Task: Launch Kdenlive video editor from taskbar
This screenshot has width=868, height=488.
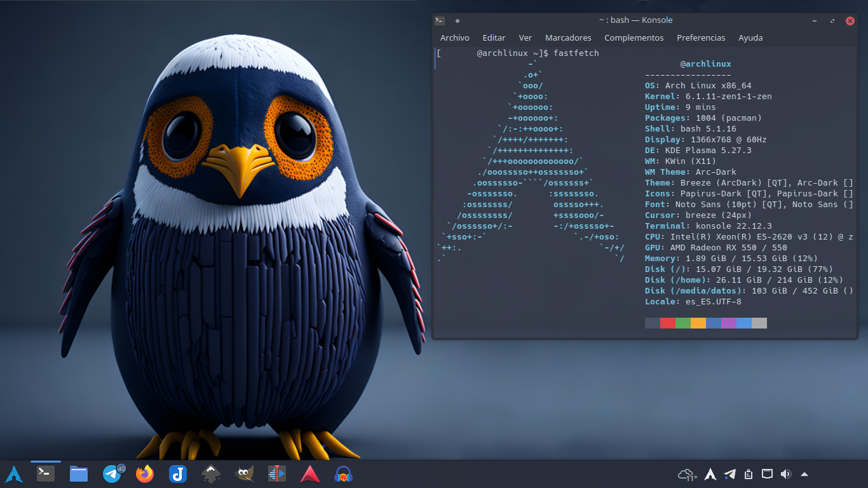Action: coord(277,474)
